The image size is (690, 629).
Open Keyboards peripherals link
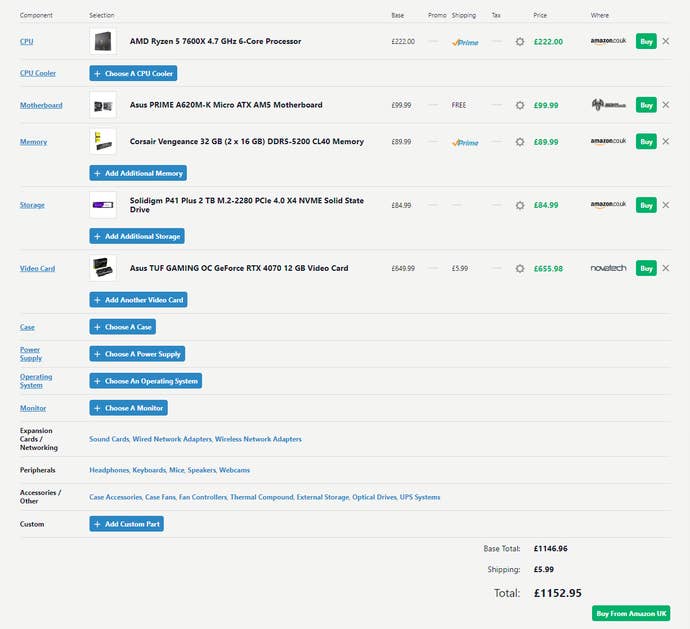pos(149,470)
